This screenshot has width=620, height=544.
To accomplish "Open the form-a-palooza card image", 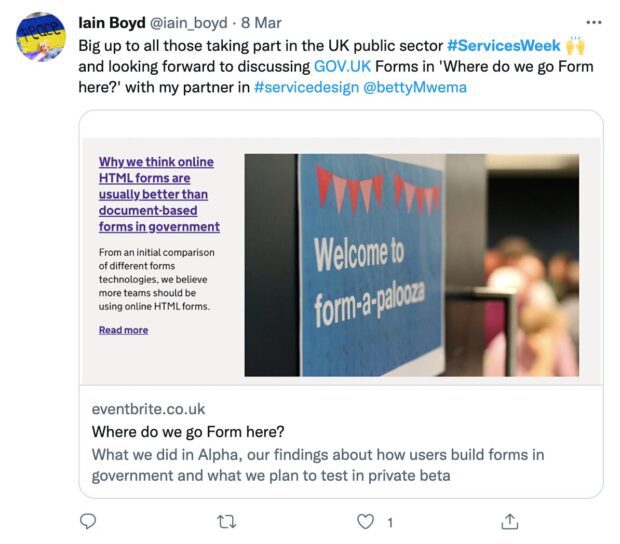I will pos(412,265).
